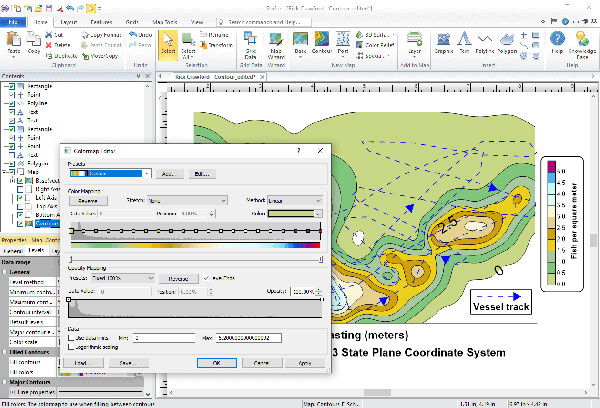The image size is (600, 408).
Task: Switch to the View ribbon tab
Action: point(197,22)
